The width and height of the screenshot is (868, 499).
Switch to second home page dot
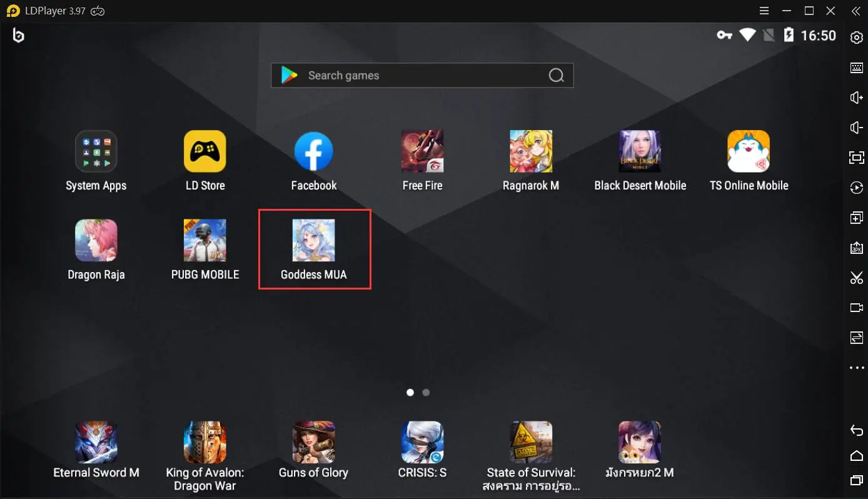(426, 393)
